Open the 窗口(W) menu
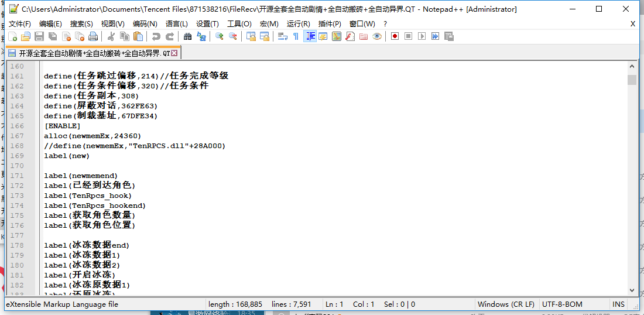Viewport: 644px width, 315px height. coord(362,24)
